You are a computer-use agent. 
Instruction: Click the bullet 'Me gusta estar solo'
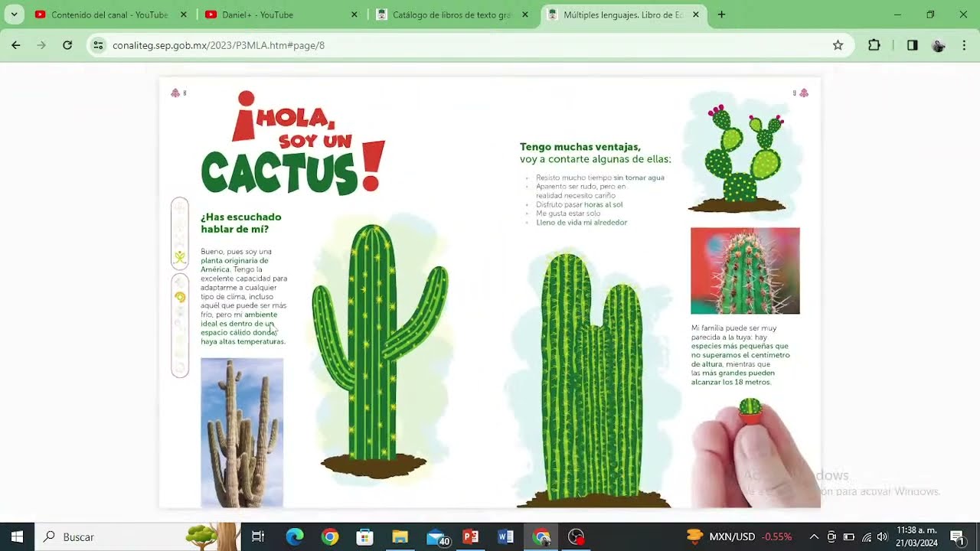click(568, 214)
